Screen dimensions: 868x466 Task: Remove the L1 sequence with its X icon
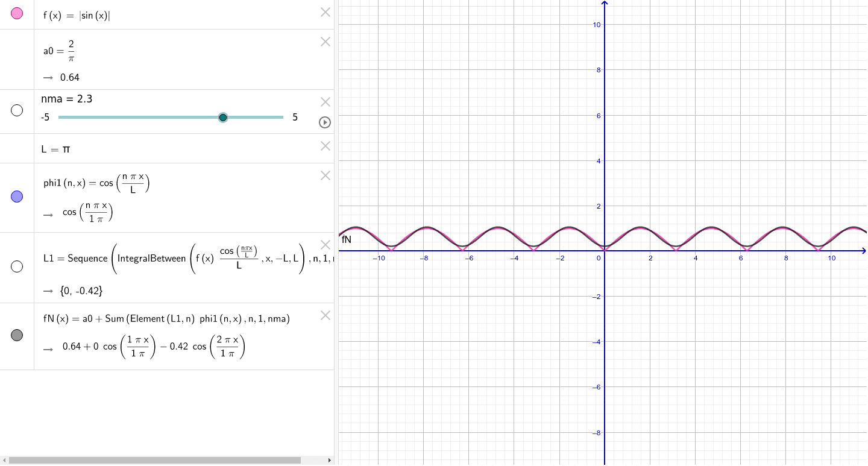pyautogui.click(x=325, y=245)
